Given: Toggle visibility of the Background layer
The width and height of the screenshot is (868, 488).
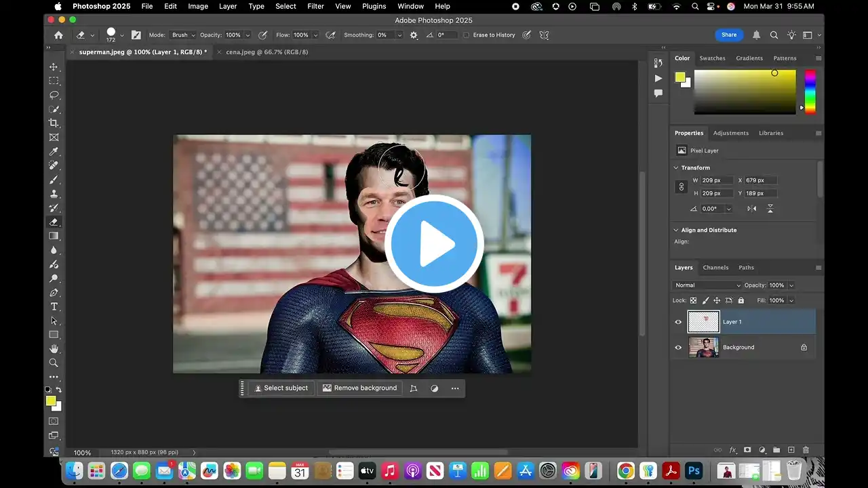Looking at the screenshot, I should [x=678, y=348].
